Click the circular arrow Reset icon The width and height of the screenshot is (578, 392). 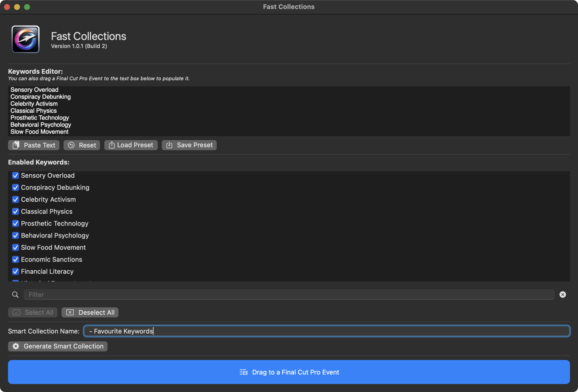tap(71, 145)
